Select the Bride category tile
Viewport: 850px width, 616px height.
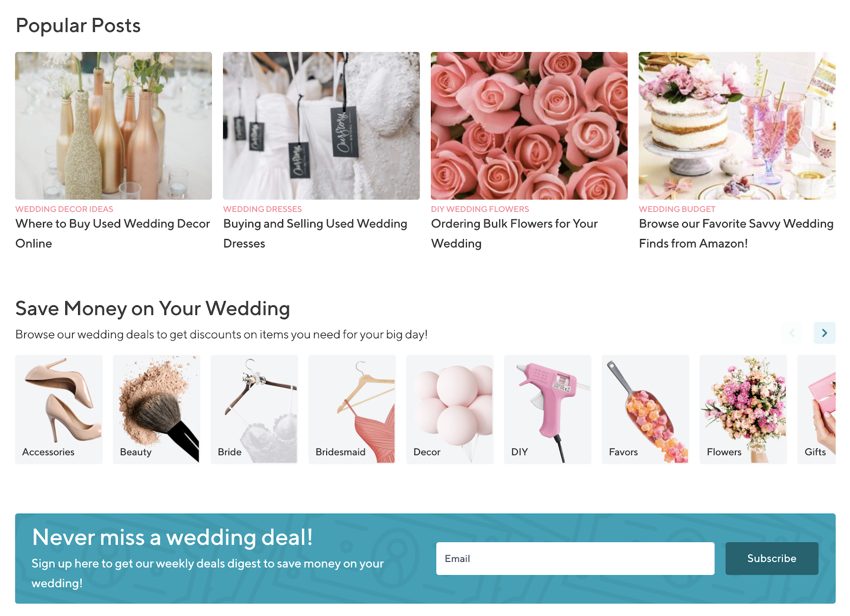tap(254, 409)
